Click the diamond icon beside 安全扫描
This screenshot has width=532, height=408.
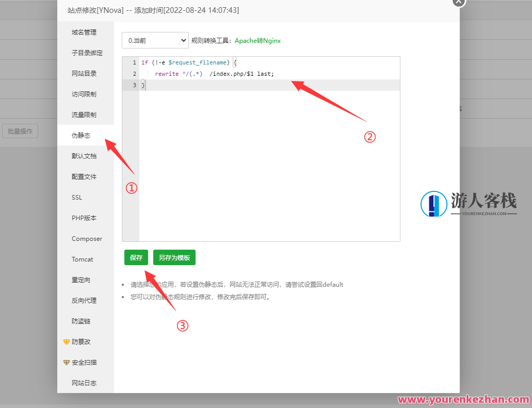(x=67, y=362)
